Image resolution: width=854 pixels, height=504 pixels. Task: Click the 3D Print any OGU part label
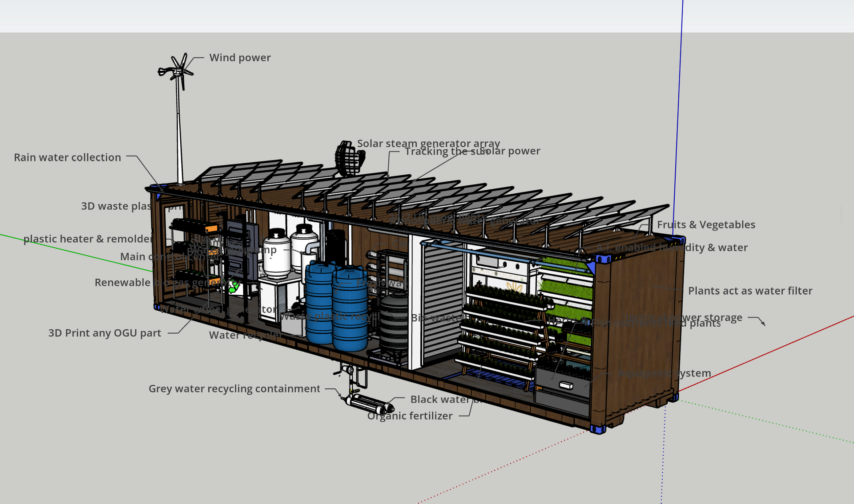tap(105, 333)
